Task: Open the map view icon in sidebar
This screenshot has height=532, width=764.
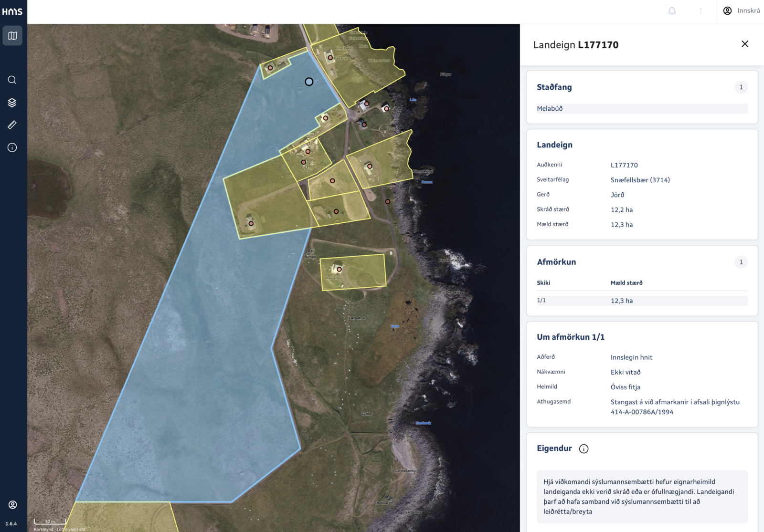Action: click(x=12, y=36)
